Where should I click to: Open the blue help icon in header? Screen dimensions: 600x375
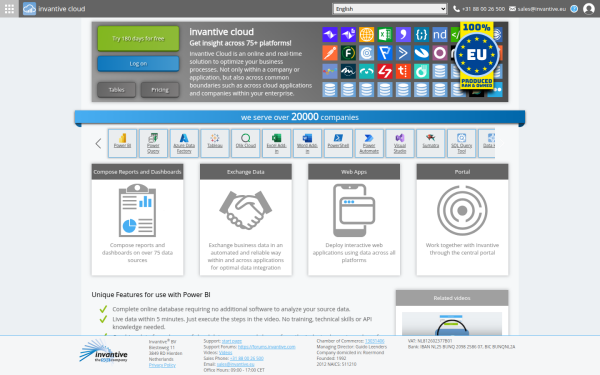(x=574, y=9)
